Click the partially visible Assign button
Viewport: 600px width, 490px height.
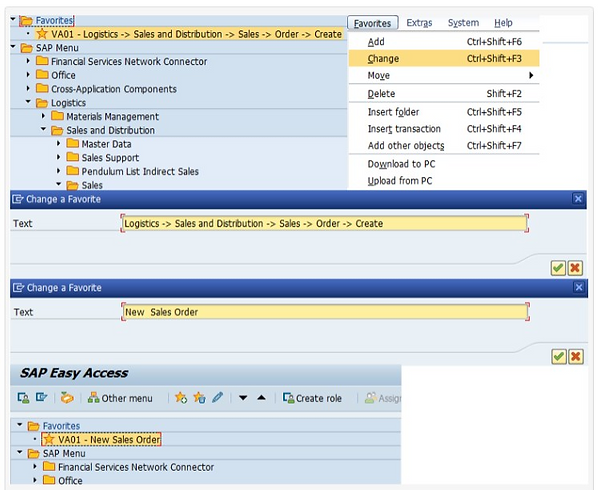click(382, 398)
